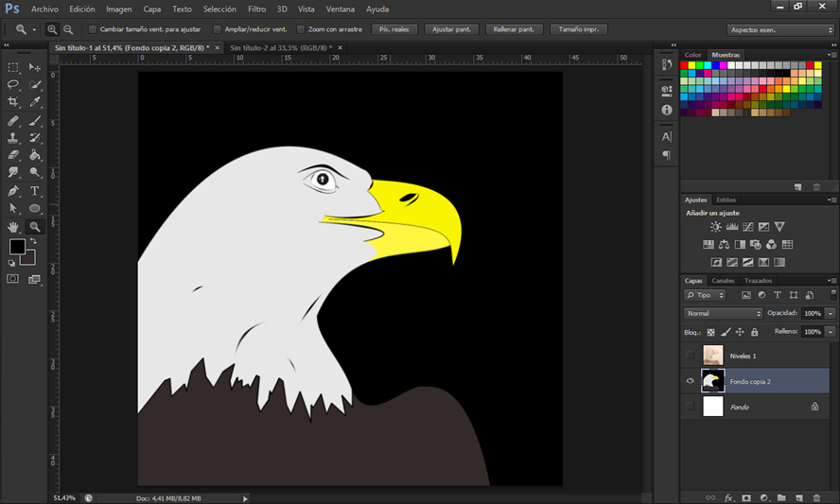
Task: Click the foreground color swatch
Action: (17, 247)
